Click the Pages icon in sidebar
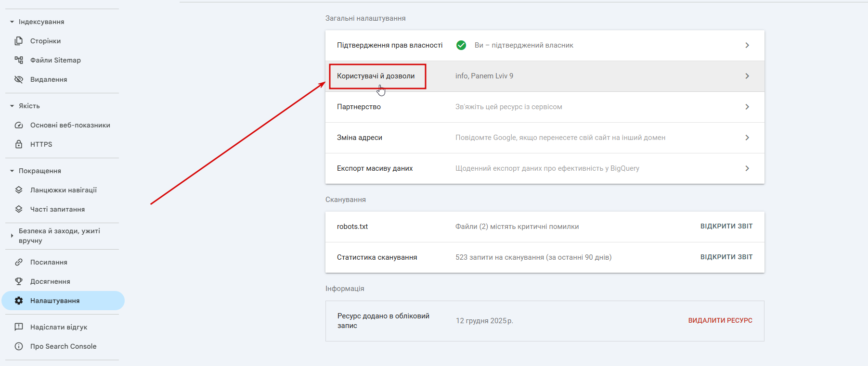The height and width of the screenshot is (366, 868). [19, 41]
